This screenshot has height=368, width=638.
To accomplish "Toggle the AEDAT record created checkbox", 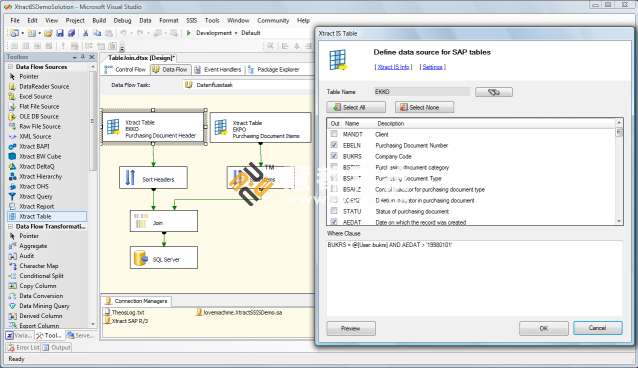I will (334, 221).
